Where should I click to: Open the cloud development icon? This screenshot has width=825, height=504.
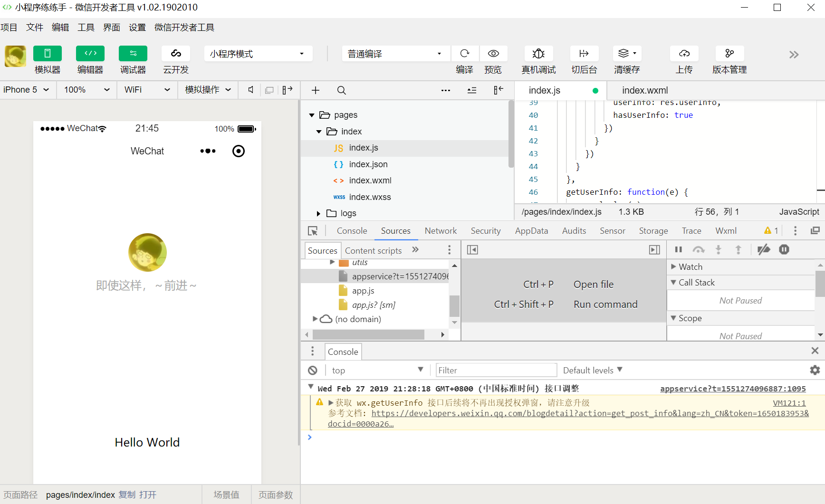176,54
